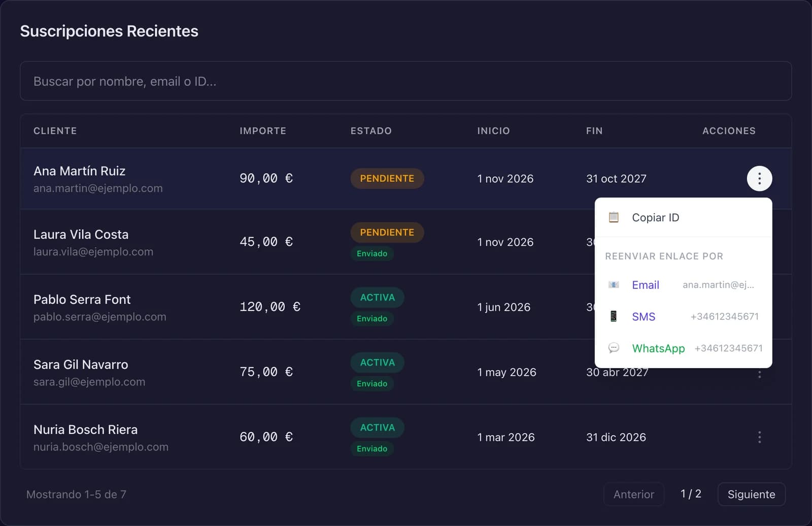Viewport: 812px width, 526px height.
Task: Open actions menu for Nuria Bosch Riera
Action: [x=759, y=437]
